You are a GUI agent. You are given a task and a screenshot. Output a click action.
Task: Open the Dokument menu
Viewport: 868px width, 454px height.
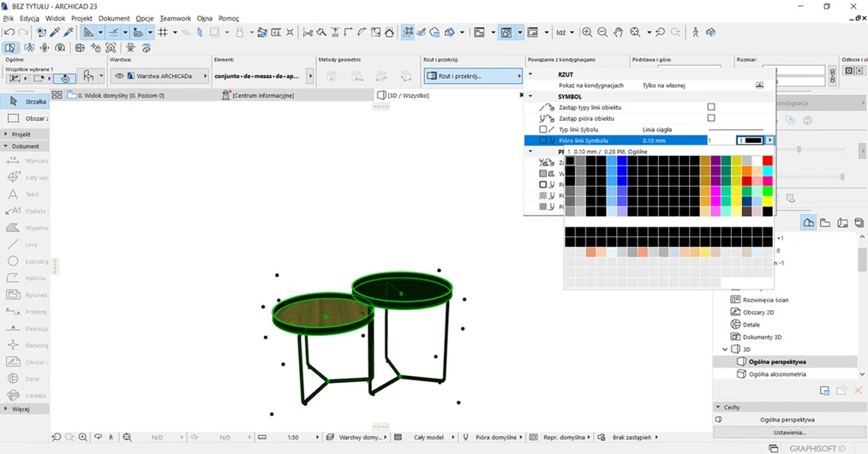[114, 18]
